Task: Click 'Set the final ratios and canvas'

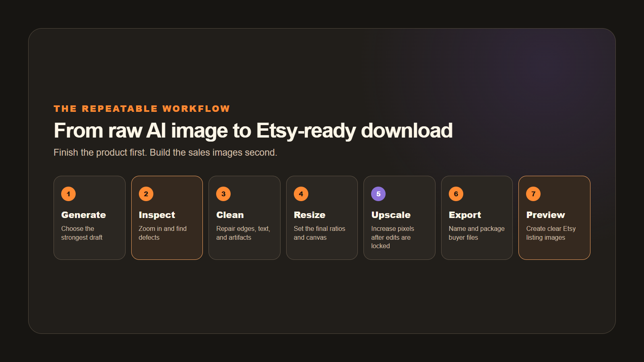Action: [320, 233]
